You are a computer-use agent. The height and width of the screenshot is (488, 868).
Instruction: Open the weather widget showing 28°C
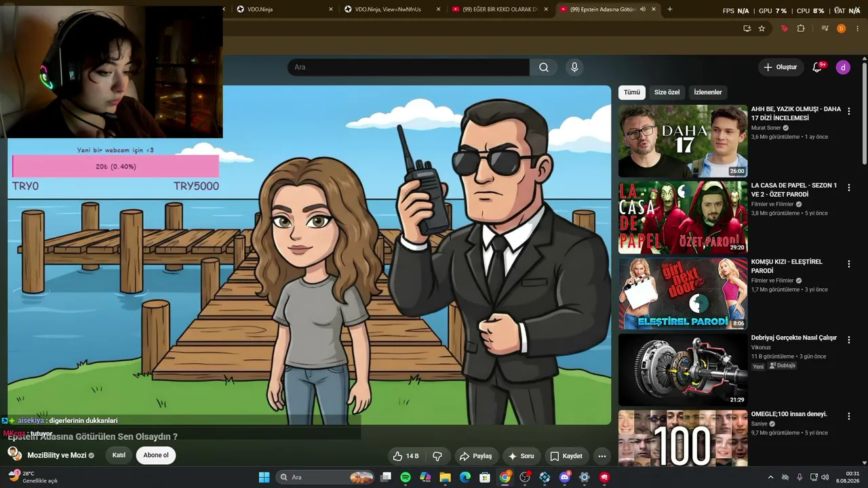tap(33, 477)
